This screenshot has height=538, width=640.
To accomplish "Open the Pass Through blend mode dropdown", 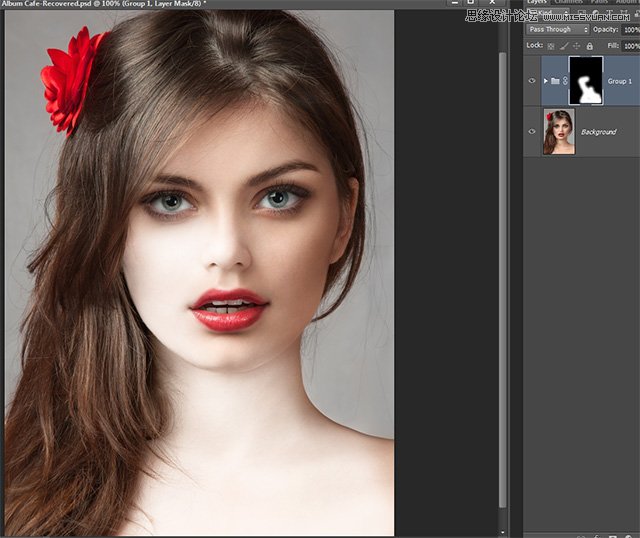I will (558, 29).
